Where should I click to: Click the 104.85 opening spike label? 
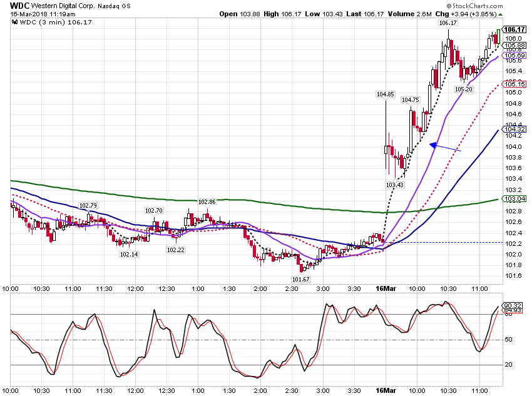[386, 94]
